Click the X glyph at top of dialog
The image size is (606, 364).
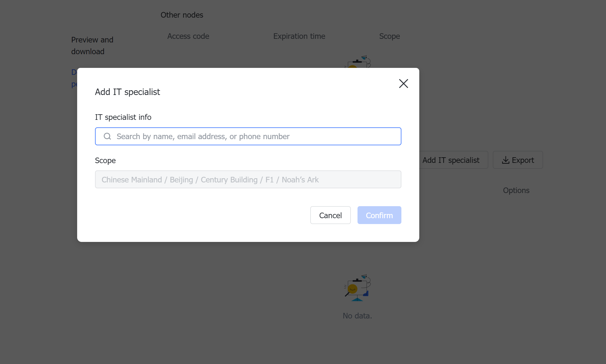coord(403,84)
